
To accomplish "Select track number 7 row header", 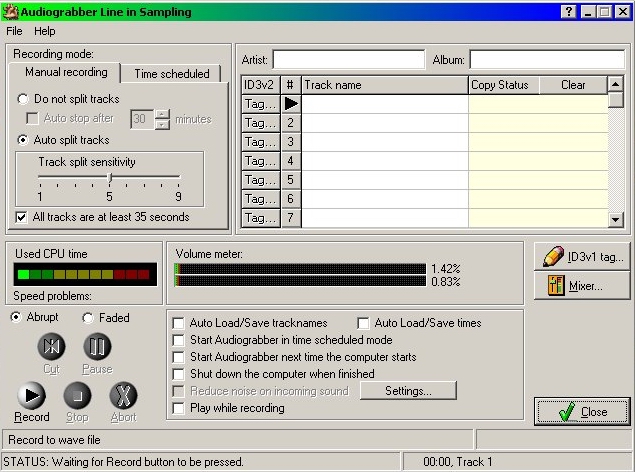I will [291, 218].
